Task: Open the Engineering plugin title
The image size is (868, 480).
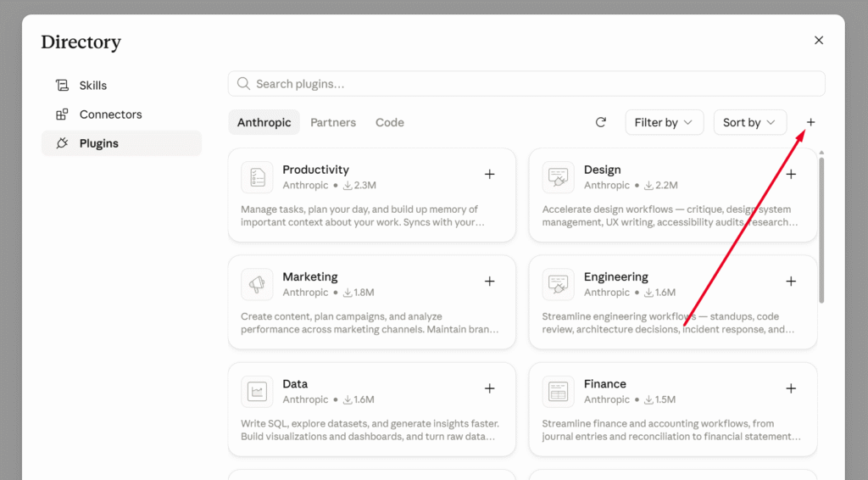Action: 616,276
